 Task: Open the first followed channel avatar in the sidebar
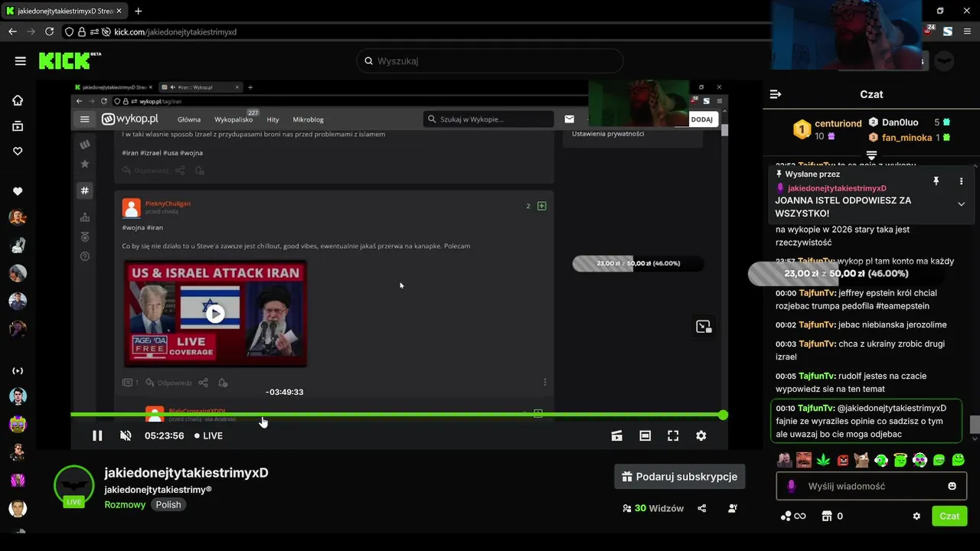(x=18, y=217)
